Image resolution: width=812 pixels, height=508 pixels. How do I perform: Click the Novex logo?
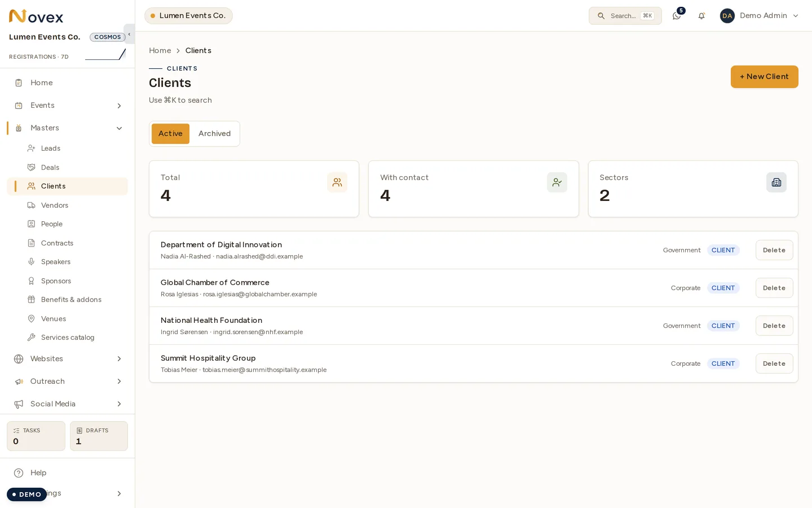pyautogui.click(x=36, y=16)
